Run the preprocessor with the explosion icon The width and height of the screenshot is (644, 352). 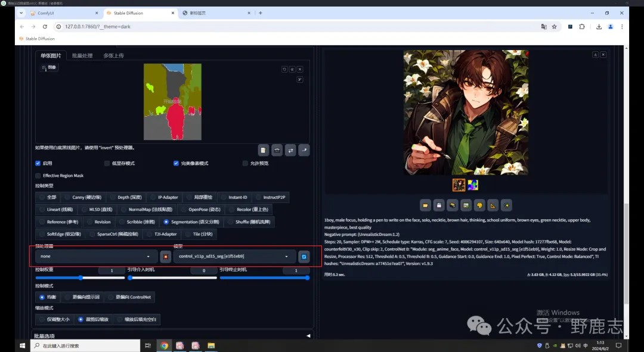tap(165, 257)
